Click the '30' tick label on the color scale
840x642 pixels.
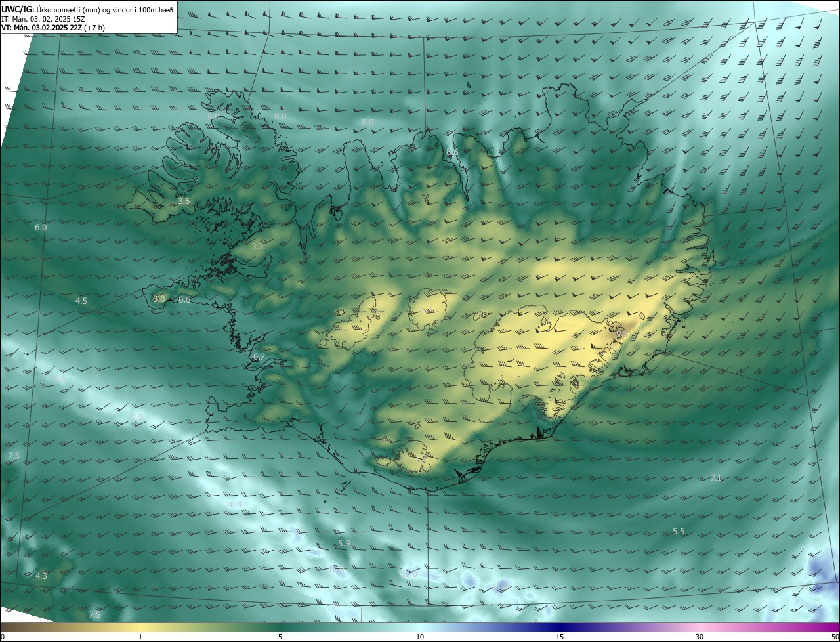[x=700, y=637]
